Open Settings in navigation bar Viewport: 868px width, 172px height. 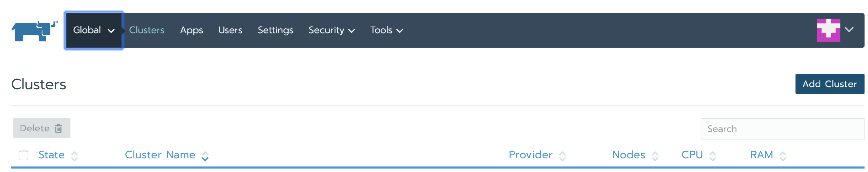click(276, 30)
